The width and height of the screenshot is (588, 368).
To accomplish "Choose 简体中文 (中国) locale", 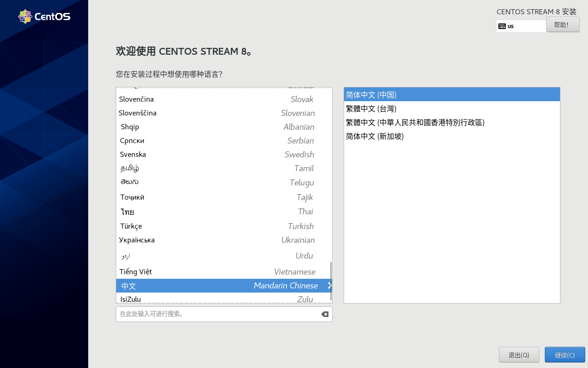I will 452,95.
